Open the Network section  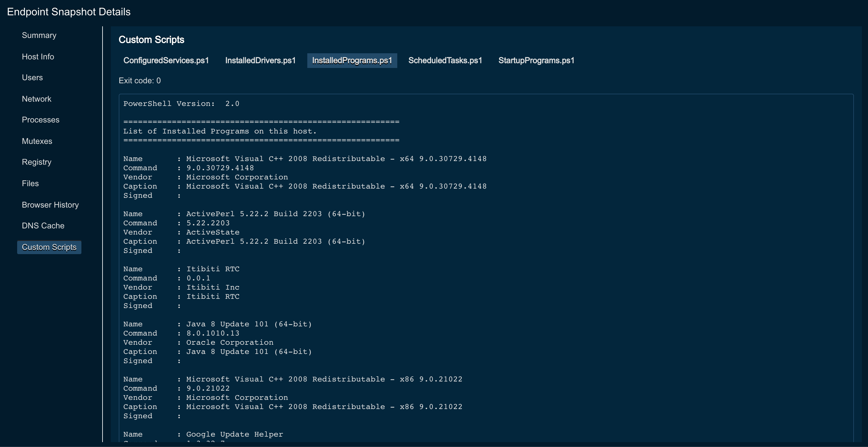[36, 99]
